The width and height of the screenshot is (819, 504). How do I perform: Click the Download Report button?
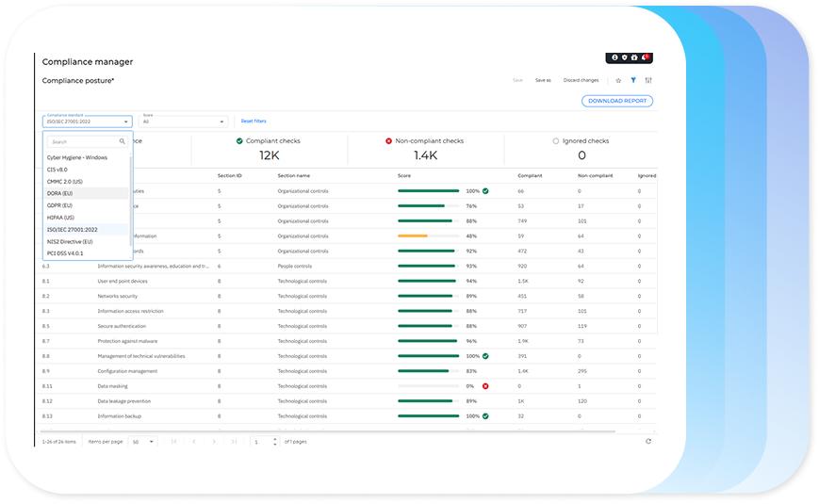(617, 101)
